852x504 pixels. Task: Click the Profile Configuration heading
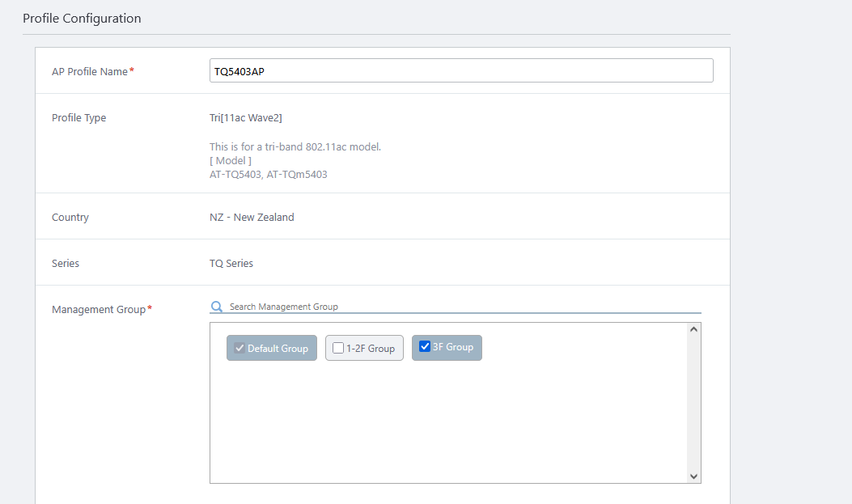[x=82, y=18]
